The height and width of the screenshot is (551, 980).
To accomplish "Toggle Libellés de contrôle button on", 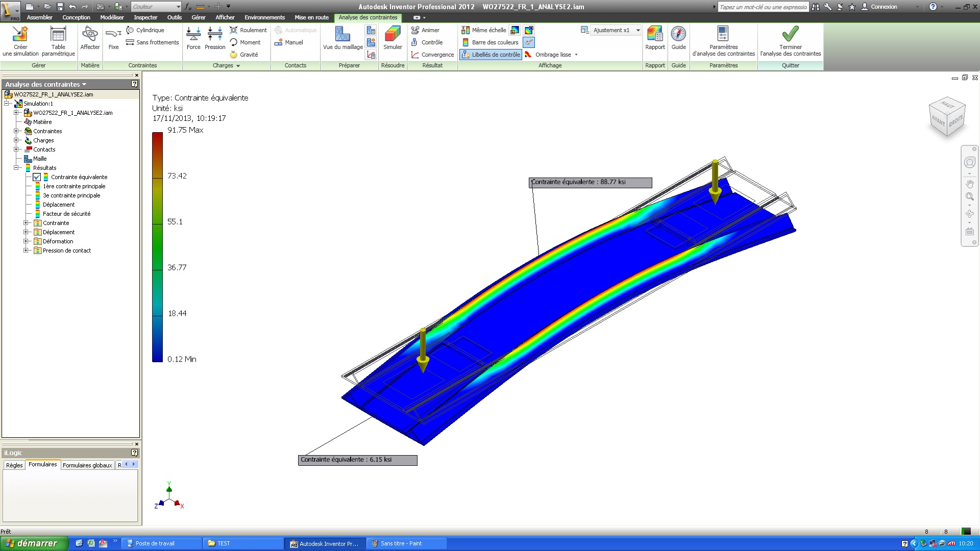I will click(x=491, y=55).
